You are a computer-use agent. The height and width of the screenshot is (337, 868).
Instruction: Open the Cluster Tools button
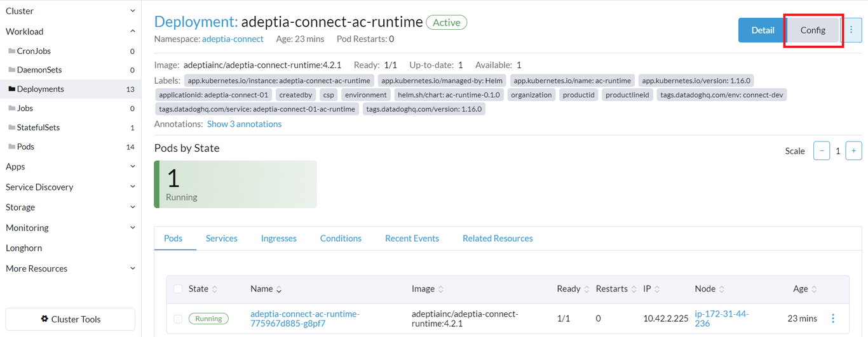tap(71, 319)
